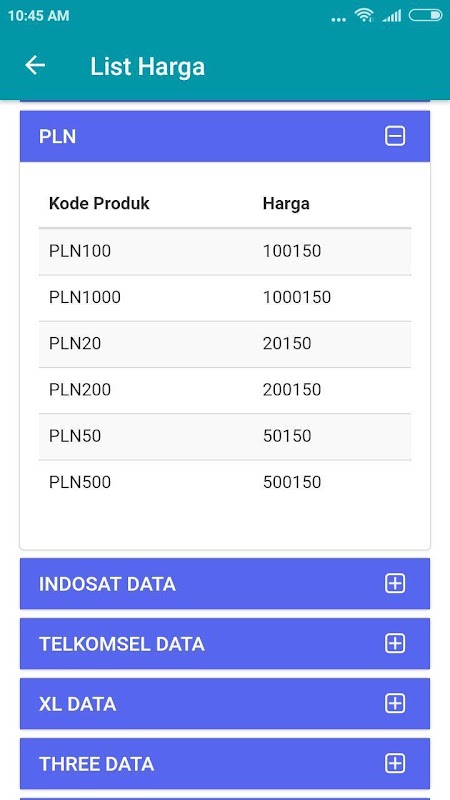Tap the Wi-Fi status icon
Image resolution: width=450 pixels, height=800 pixels.
point(364,15)
